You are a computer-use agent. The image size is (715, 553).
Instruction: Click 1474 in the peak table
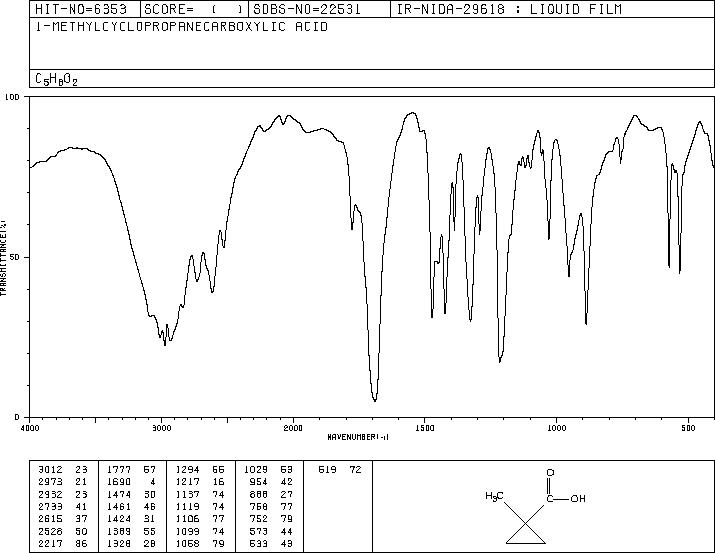pos(119,495)
